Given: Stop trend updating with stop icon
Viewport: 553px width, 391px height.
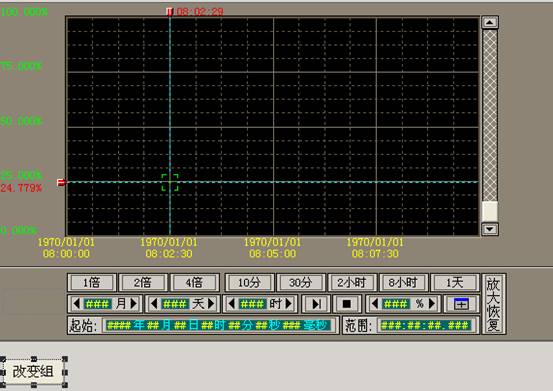Looking at the screenshot, I should coord(347,304).
